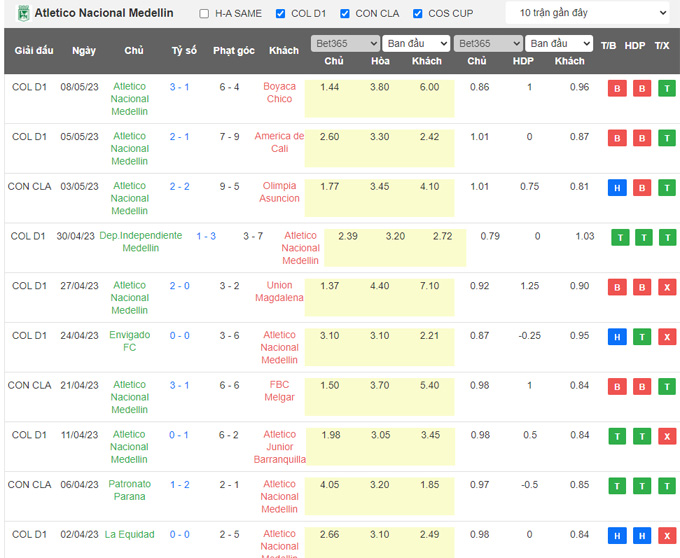Expand the first Bet365 bookmaker dropdown
Image resolution: width=680 pixels, height=558 pixels.
(x=344, y=44)
